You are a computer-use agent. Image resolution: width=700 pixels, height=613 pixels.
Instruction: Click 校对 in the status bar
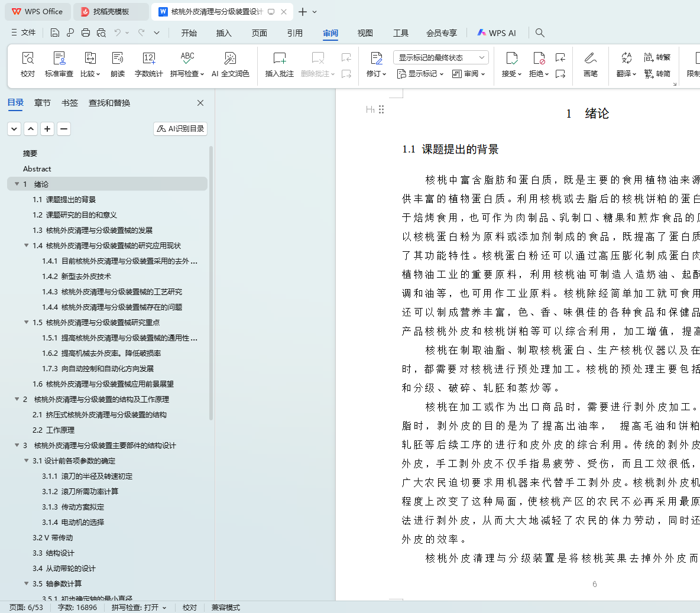pos(190,608)
